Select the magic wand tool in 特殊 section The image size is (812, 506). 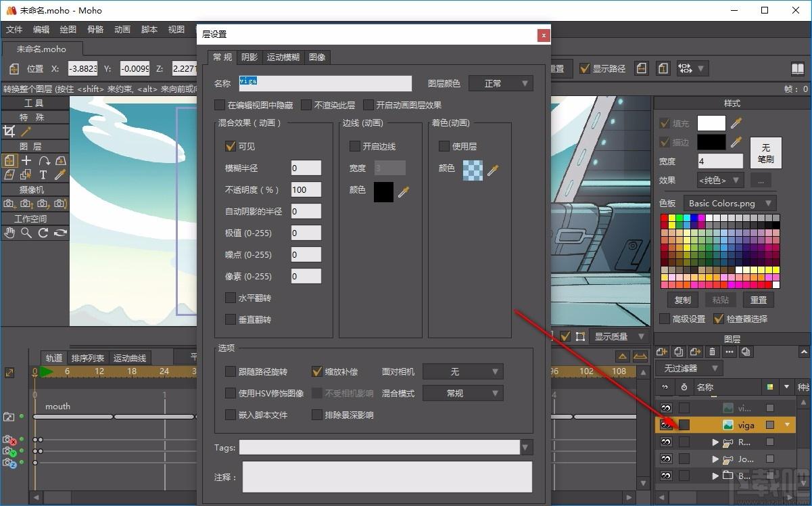point(26,131)
